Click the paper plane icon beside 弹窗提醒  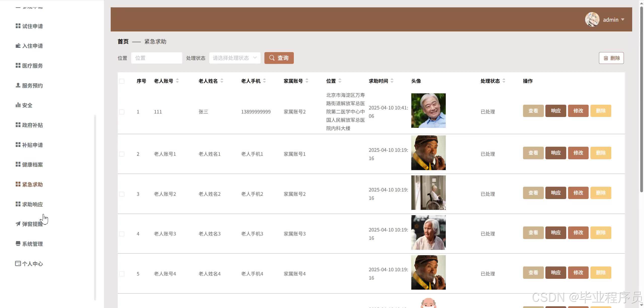[x=18, y=224]
